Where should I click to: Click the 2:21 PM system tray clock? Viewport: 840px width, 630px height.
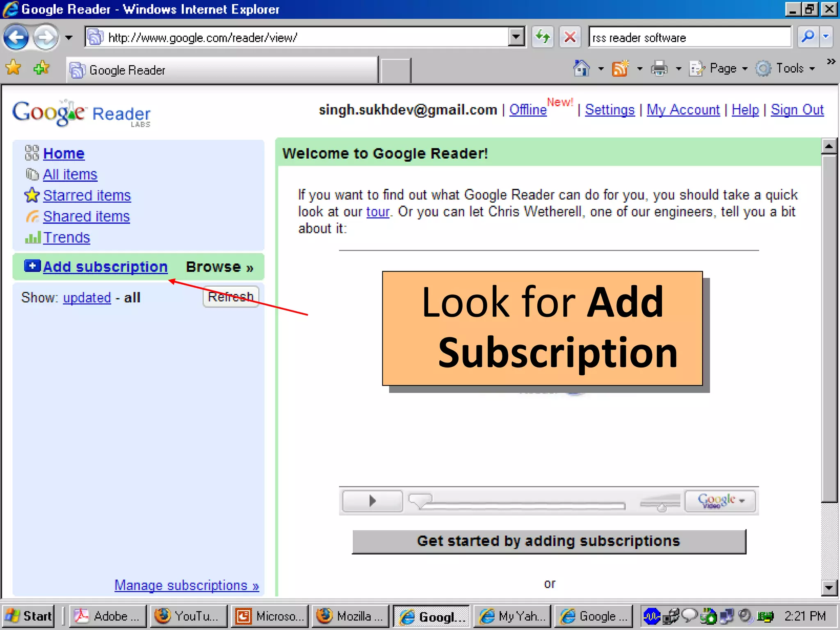coord(805,616)
